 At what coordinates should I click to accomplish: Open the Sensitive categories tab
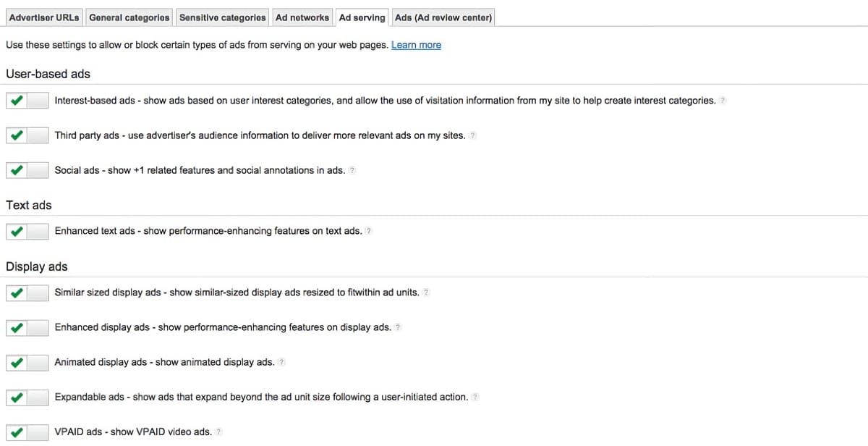[223, 17]
